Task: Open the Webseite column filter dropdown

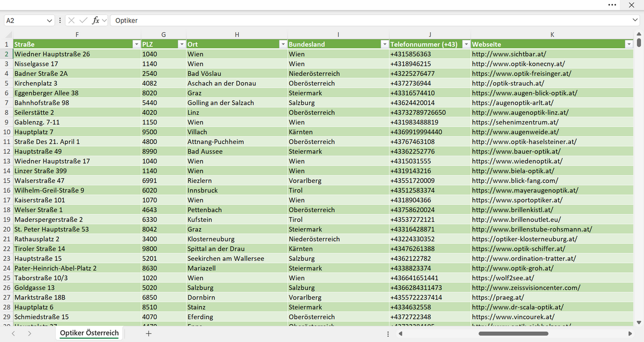Action: pos(629,45)
